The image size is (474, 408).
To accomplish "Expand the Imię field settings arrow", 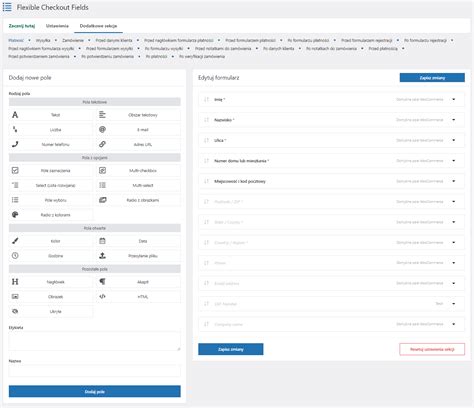I will (x=454, y=99).
